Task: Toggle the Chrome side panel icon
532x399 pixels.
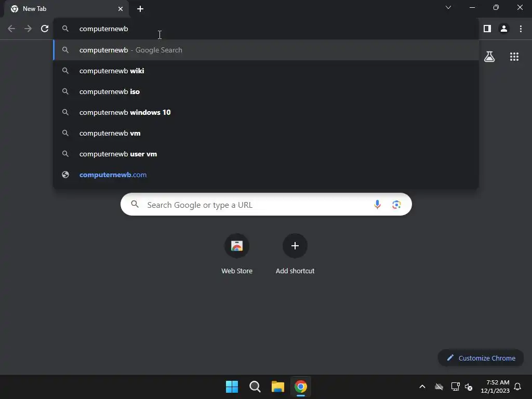Action: tap(487, 29)
